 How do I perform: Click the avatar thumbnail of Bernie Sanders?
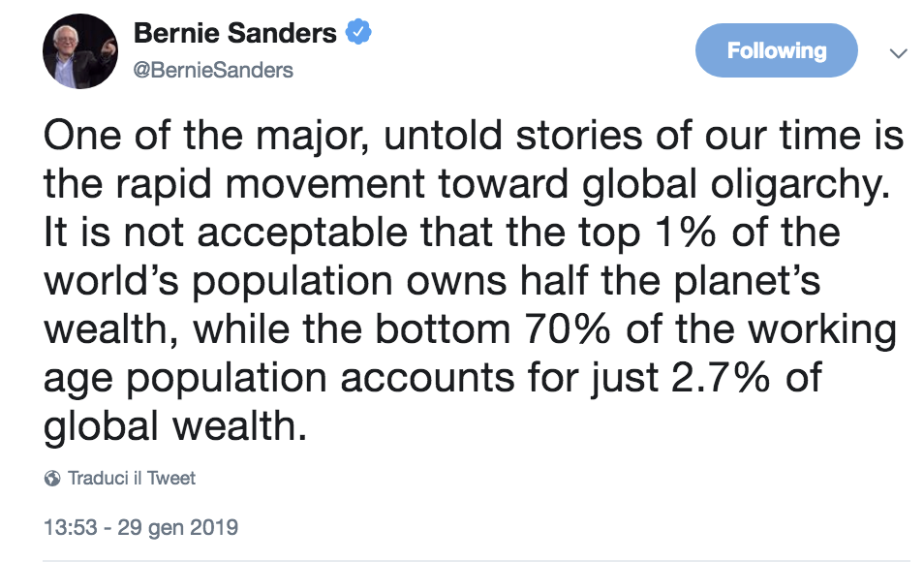tap(79, 50)
